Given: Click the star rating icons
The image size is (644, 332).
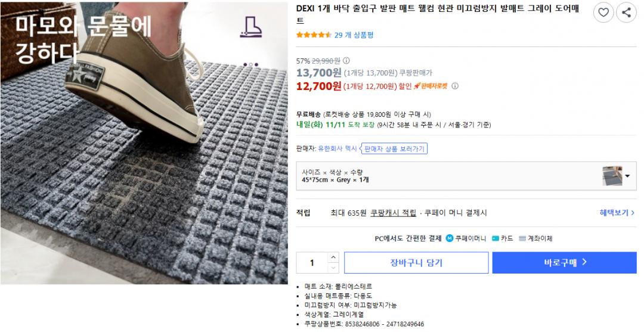Looking at the screenshot, I should (314, 35).
